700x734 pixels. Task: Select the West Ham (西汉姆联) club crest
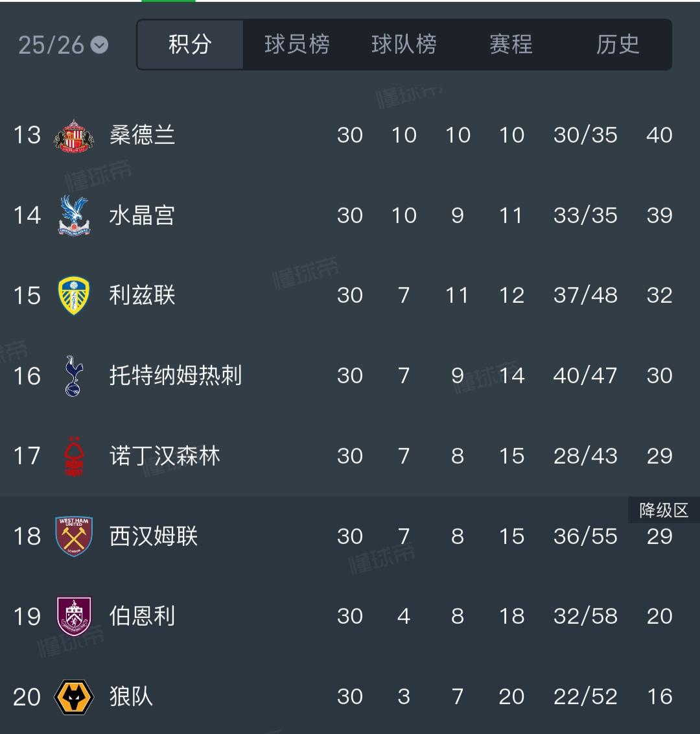(x=73, y=536)
